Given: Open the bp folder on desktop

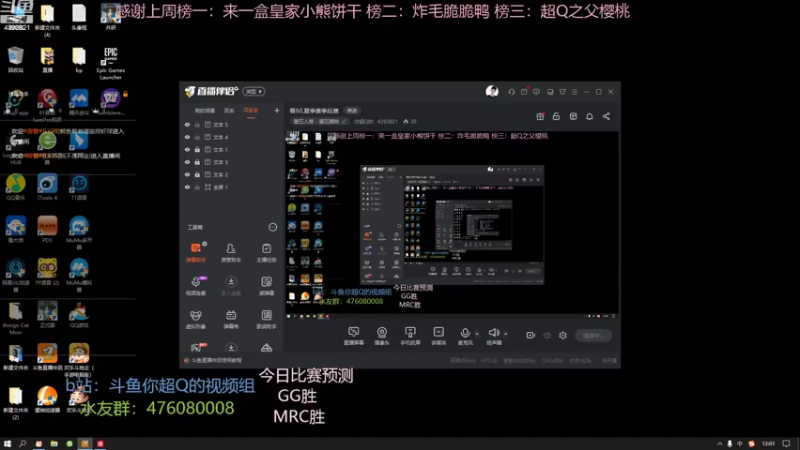Looking at the screenshot, I should coord(79,60).
